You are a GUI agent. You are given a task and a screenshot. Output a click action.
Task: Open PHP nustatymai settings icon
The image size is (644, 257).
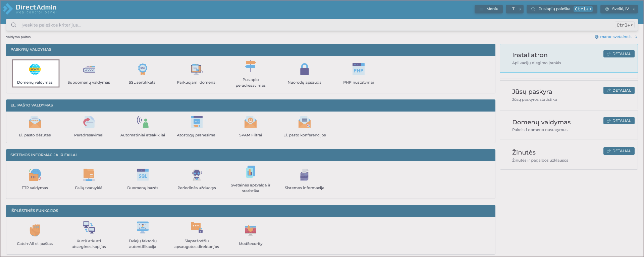pos(358,70)
